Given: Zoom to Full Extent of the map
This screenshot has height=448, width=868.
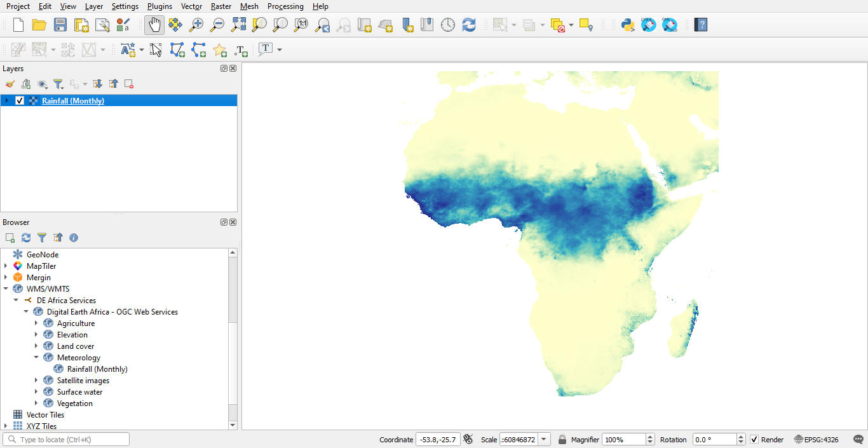Looking at the screenshot, I should pyautogui.click(x=238, y=25).
